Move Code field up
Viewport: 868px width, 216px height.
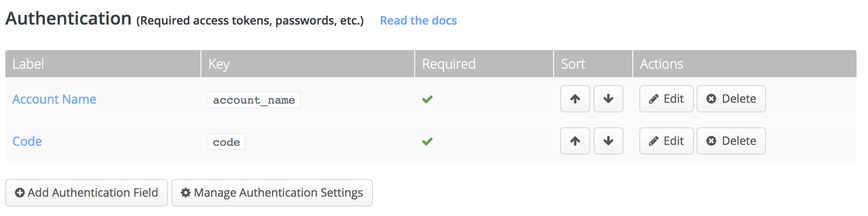[x=575, y=141]
